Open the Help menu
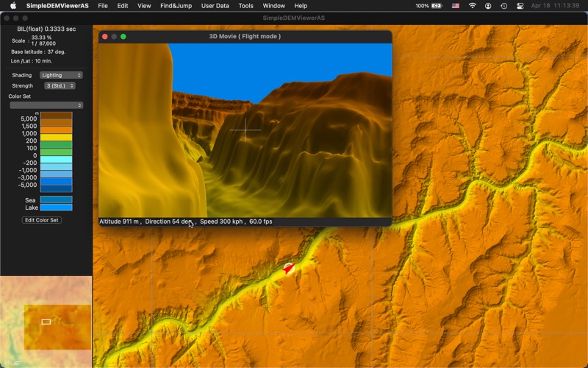Viewport: 588px width, 368px height. pos(301,6)
